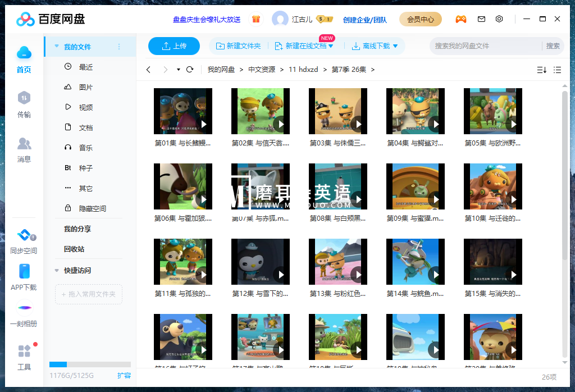
Task: Open the sort order icon
Action: (541, 70)
